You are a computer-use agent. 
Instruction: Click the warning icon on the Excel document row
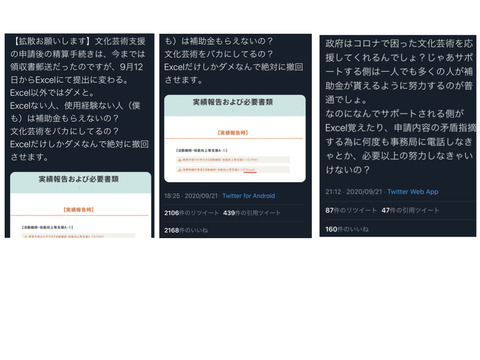coord(180,170)
